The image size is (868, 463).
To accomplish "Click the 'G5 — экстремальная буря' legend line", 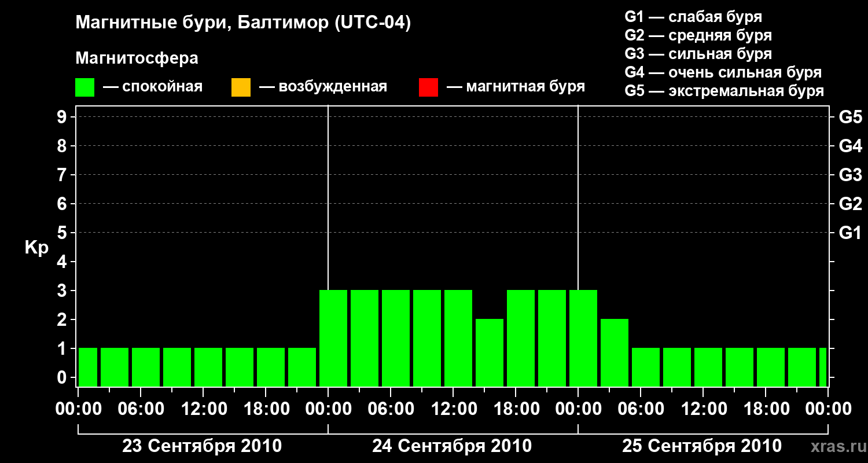I will 724,91.
